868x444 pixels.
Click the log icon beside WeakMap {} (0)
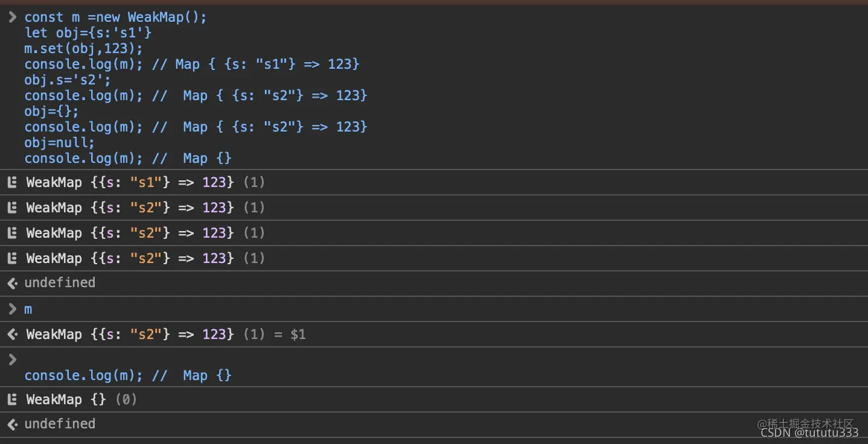point(12,400)
